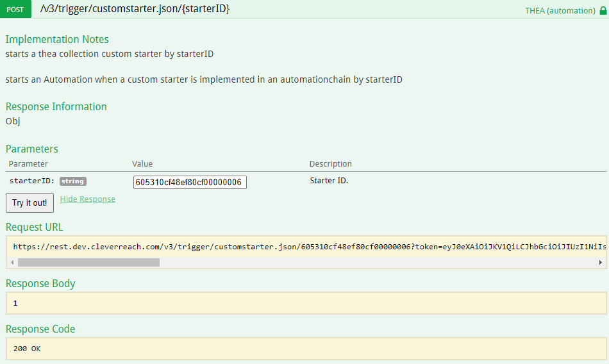This screenshot has height=364, width=609.
Task: Click the Parameter column header
Action: 28,164
